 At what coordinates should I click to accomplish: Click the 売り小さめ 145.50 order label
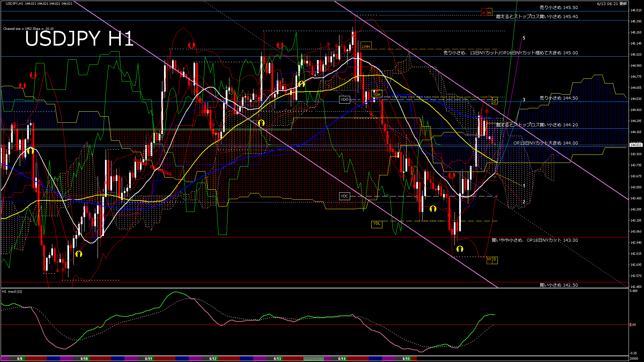(558, 7)
